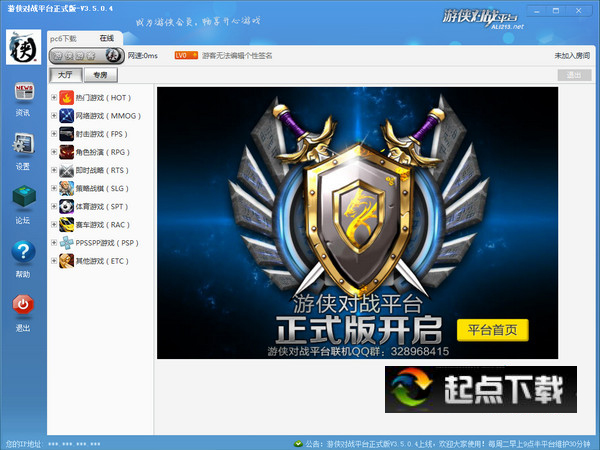
Task: Select the 角色扮演 ( RPG ) label
Action: (103, 152)
